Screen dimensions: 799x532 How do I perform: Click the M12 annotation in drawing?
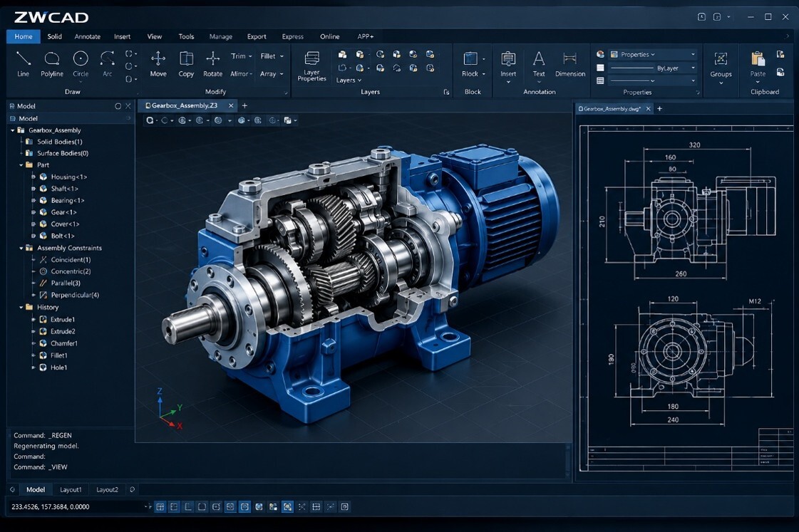(755, 301)
